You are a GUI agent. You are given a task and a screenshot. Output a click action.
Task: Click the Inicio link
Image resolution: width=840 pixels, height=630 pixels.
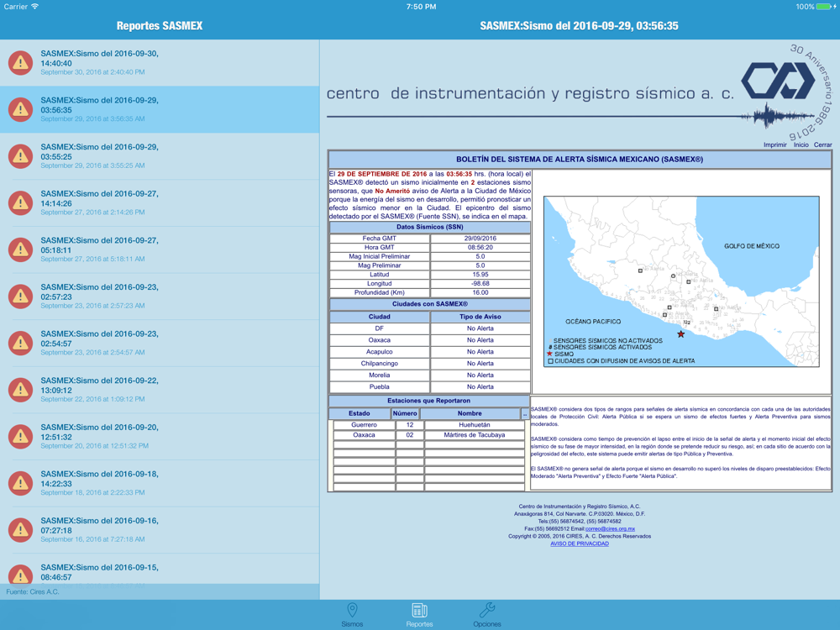[801, 144]
